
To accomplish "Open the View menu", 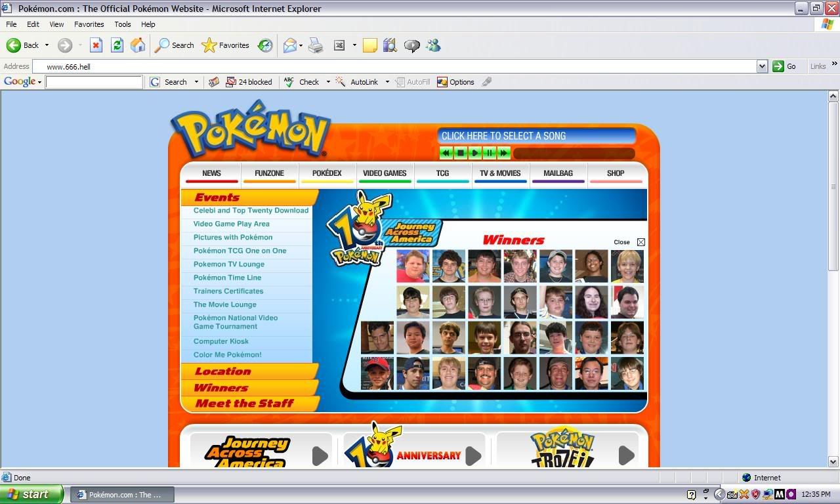I will click(56, 24).
